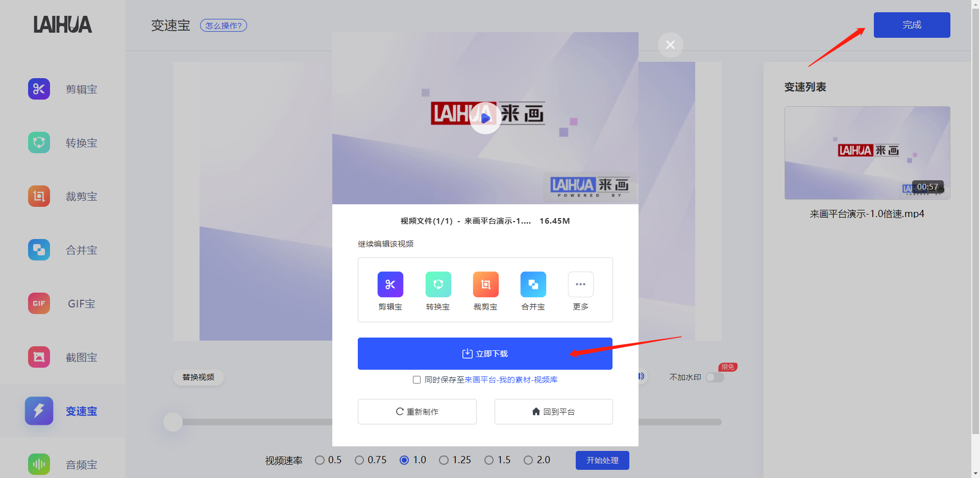Open 怎么操作? help link
The width and height of the screenshot is (980, 478).
(224, 26)
